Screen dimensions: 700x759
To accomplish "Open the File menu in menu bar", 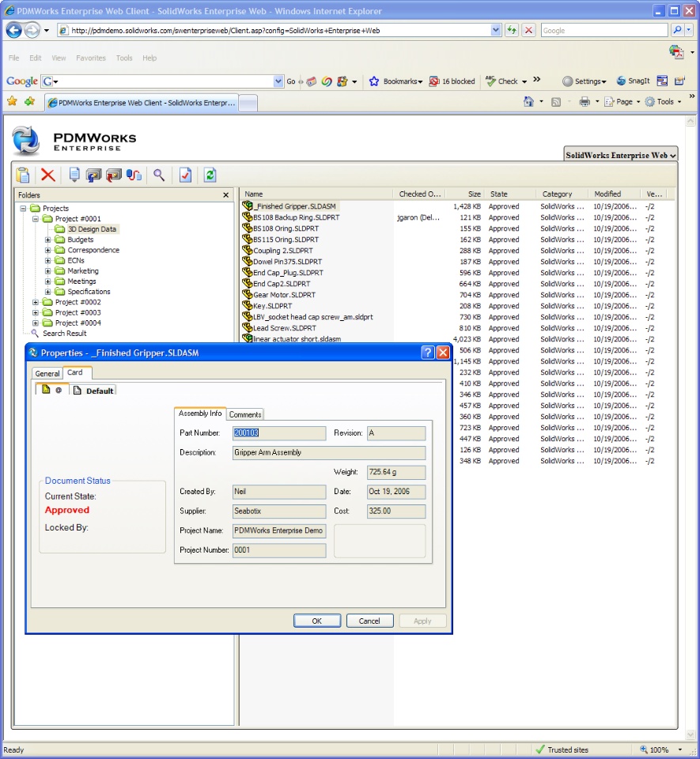I will click(13, 58).
